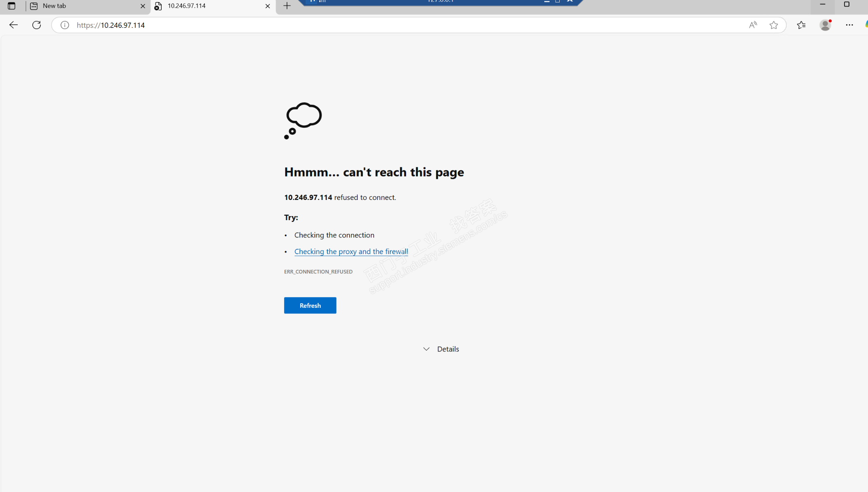Switch to the New tab tab
This screenshot has width=868, height=492.
click(81, 6)
